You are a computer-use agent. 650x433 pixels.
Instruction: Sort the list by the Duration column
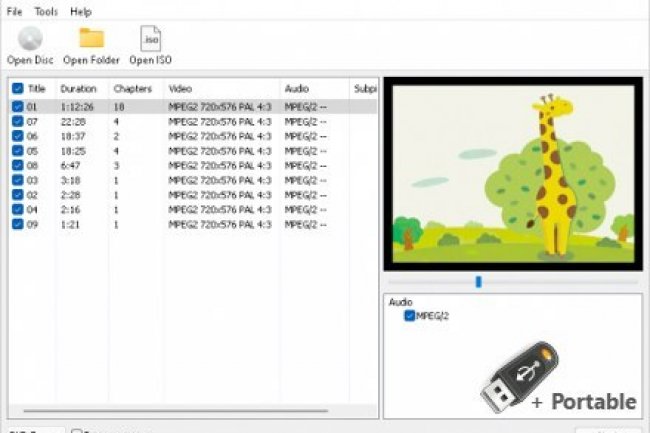[78, 89]
